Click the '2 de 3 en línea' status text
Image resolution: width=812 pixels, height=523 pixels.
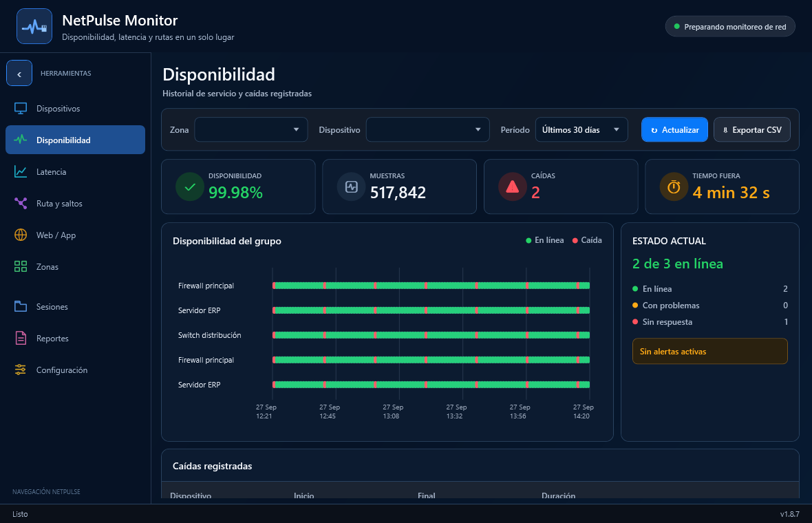677,264
